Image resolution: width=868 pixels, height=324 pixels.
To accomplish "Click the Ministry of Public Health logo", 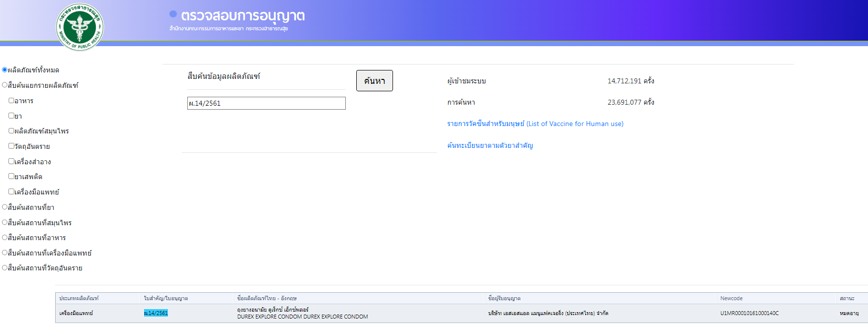I will 79,27.
